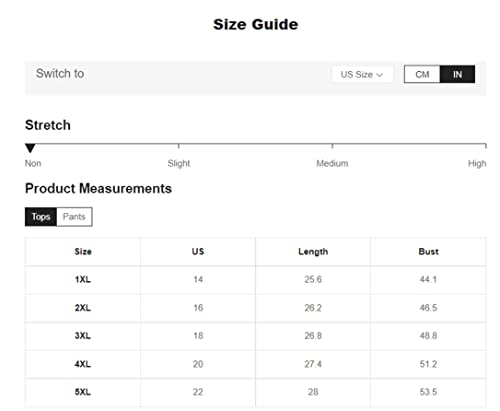Image resolution: width=500 pixels, height=411 pixels.
Task: Switch to the Pants tab
Action: click(74, 217)
